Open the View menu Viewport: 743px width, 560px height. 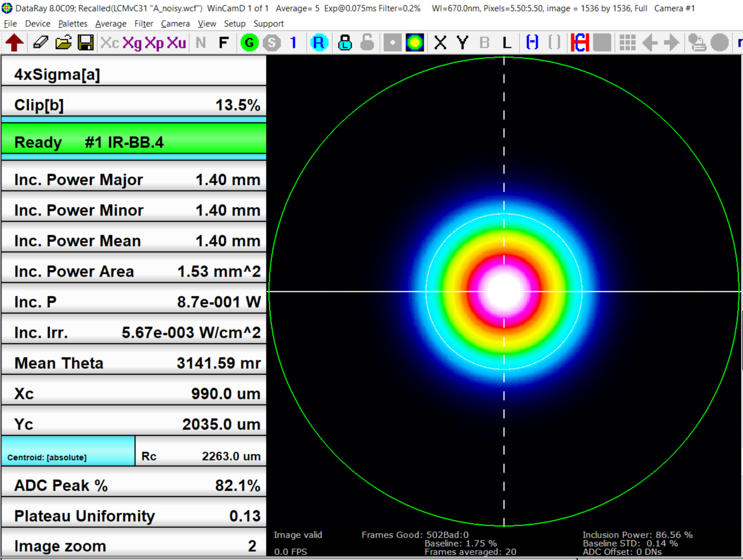[207, 24]
